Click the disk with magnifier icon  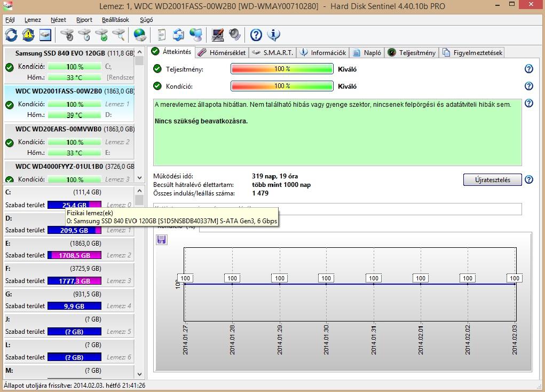pos(119,35)
